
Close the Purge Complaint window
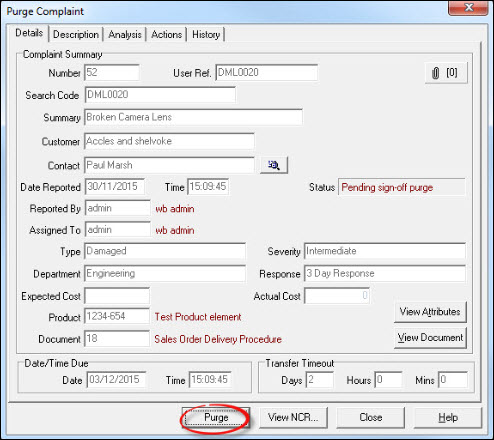point(468,8)
